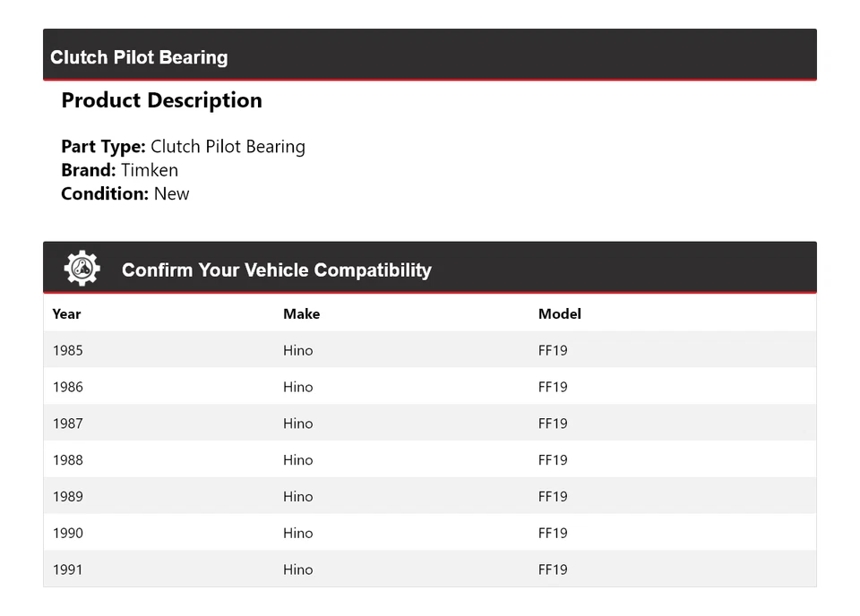Click the Condition New line
This screenshot has width=860, height=616.
125,193
